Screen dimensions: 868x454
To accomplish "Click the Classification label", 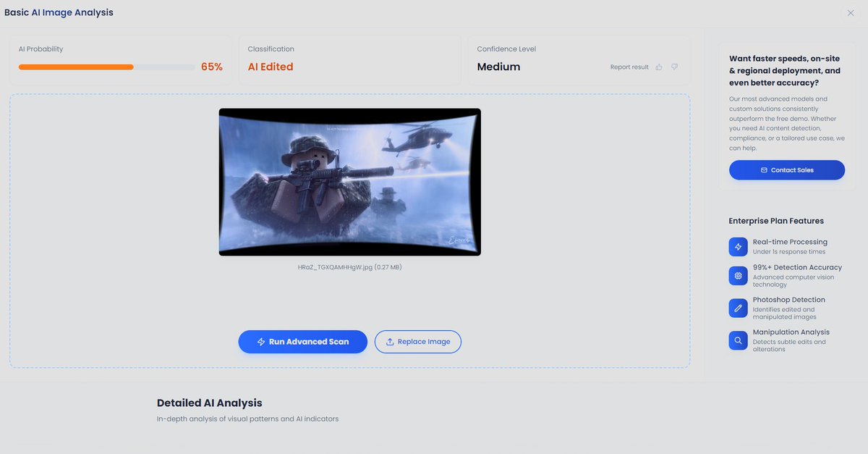I will 271,49.
